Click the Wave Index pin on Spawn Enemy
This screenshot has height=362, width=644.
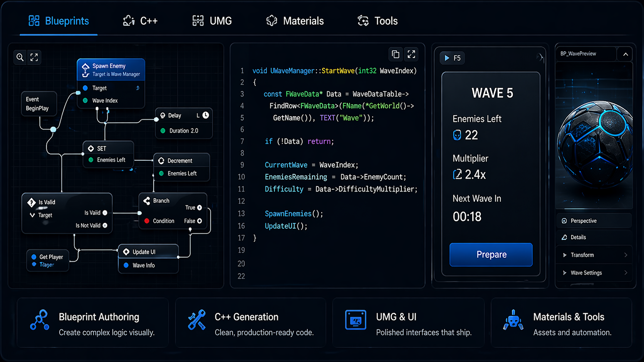click(86, 100)
